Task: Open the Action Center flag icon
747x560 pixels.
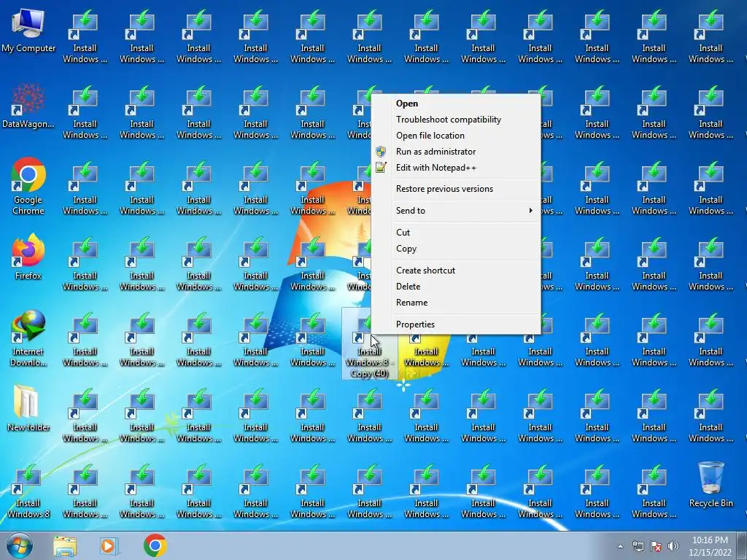Action: coord(656,546)
